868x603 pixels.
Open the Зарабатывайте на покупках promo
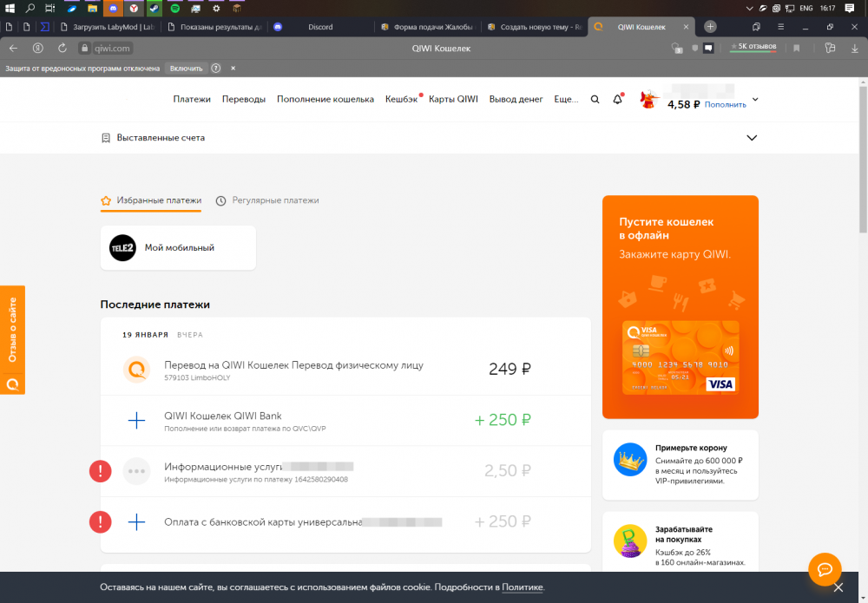pyautogui.click(x=681, y=542)
